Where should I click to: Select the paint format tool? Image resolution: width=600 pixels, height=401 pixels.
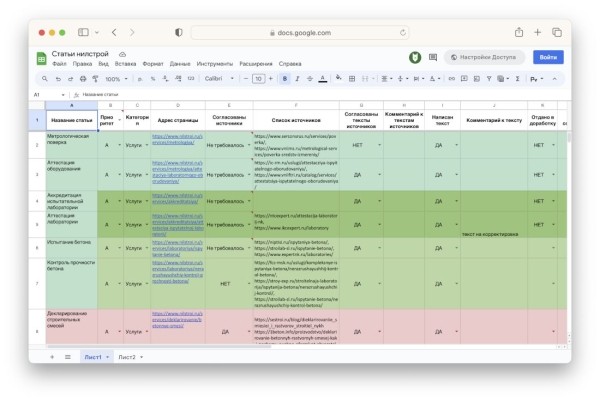pos(95,78)
